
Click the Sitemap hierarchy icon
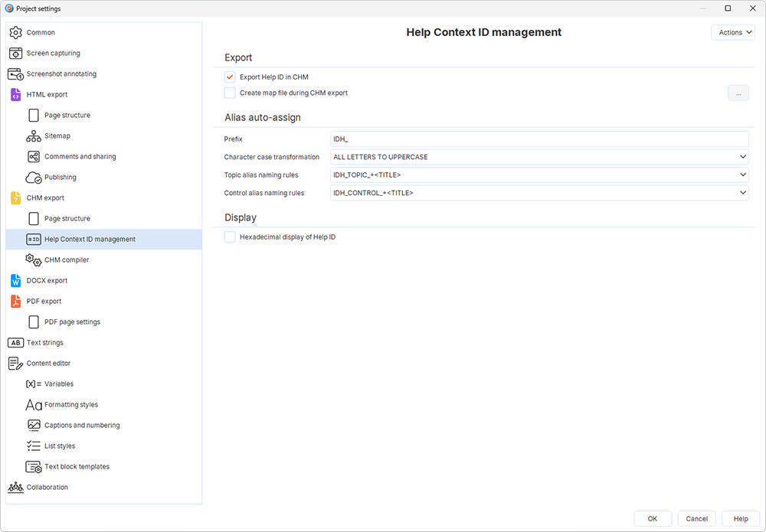click(34, 136)
